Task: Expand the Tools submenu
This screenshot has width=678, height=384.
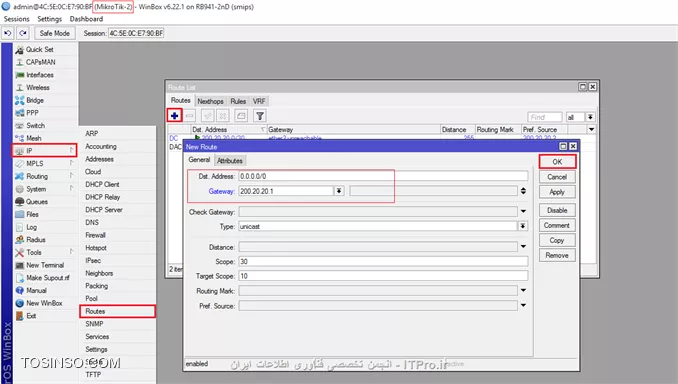Action: pyautogui.click(x=45, y=253)
